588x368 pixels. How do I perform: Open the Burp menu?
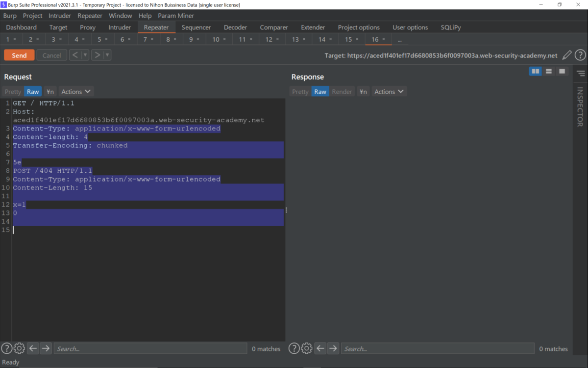[x=10, y=16]
